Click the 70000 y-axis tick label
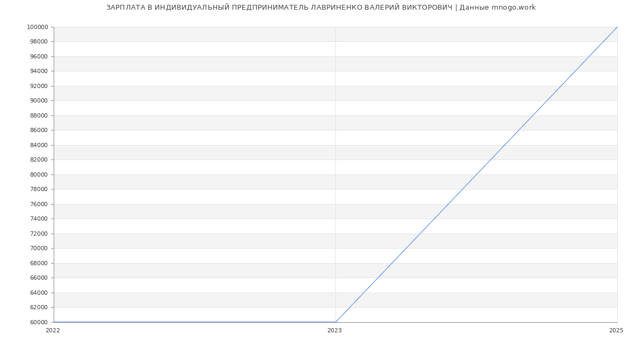 [x=39, y=249]
